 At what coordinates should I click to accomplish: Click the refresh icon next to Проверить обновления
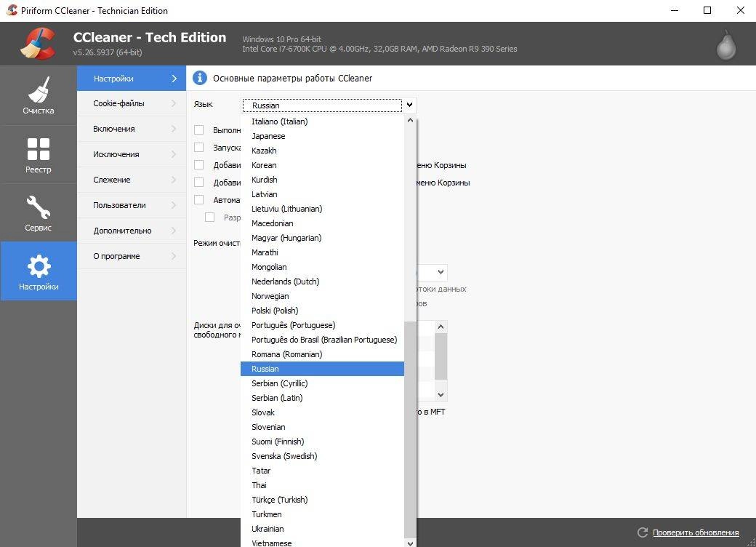642,532
